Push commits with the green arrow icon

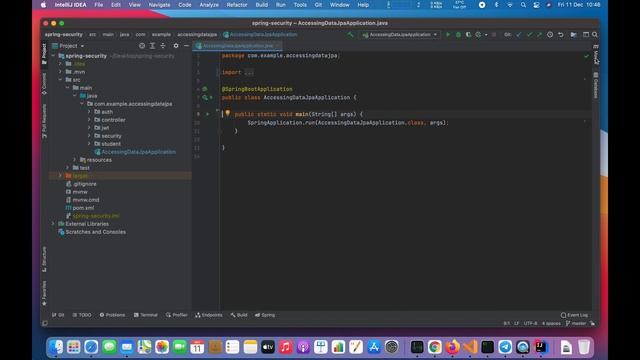coord(539,35)
